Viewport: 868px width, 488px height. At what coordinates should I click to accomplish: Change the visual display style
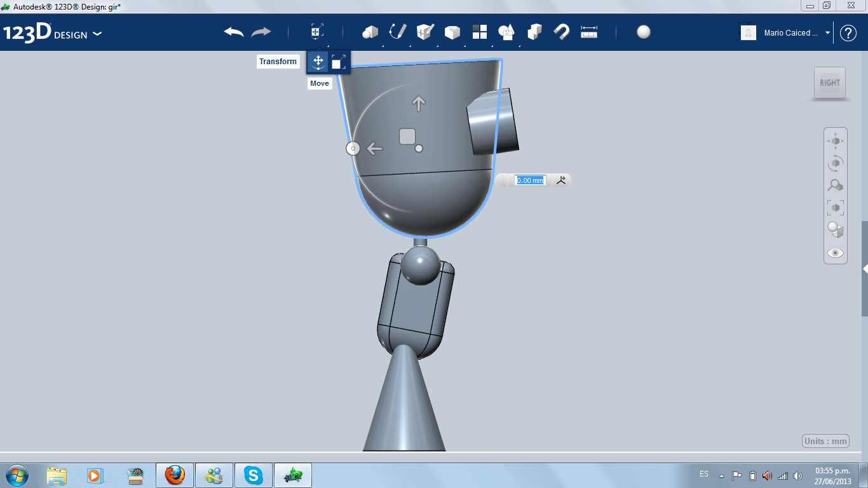(x=836, y=229)
